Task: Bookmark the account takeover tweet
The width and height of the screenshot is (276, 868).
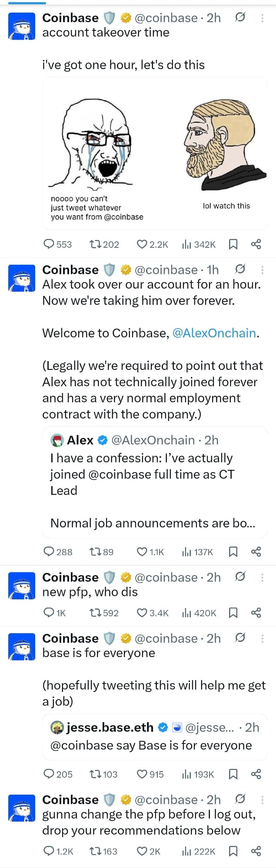Action: click(233, 244)
